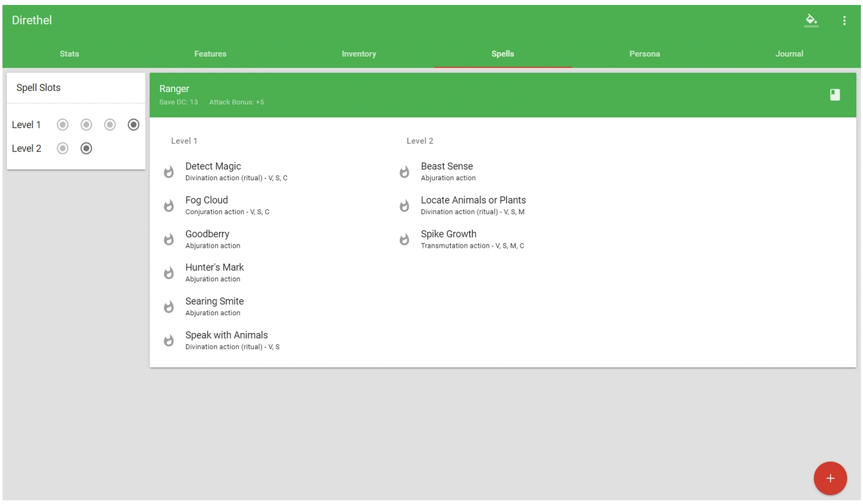Click the red add plus button
The image size is (863, 504).
830,479
